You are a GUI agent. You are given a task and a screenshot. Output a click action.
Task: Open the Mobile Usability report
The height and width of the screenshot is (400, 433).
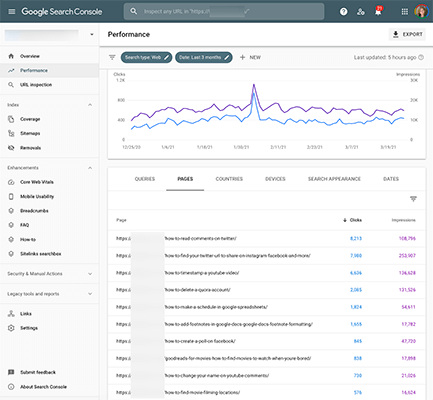point(37,196)
